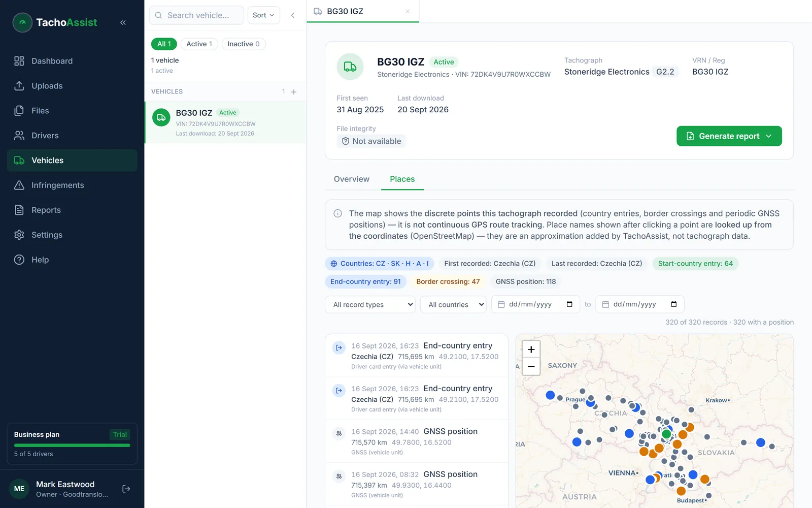This screenshot has height=508, width=812.
Task: Collapse the vehicle list panel chevron
Action: (x=293, y=15)
